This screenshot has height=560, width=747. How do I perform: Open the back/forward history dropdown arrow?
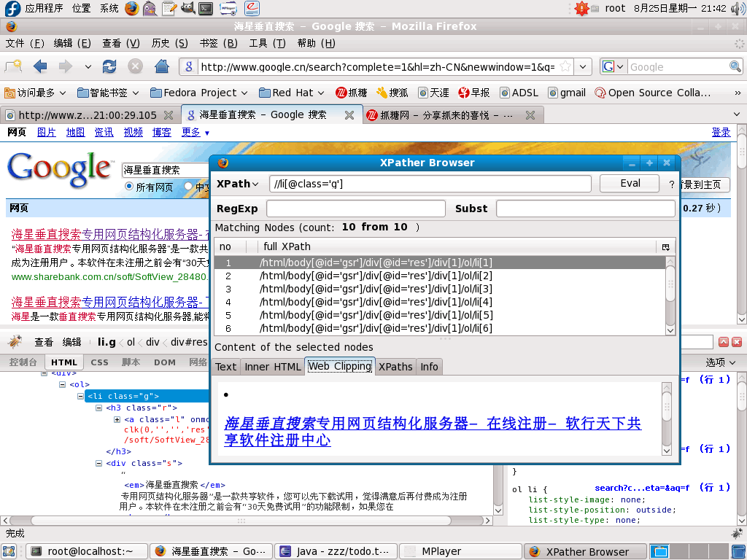[x=88, y=66]
